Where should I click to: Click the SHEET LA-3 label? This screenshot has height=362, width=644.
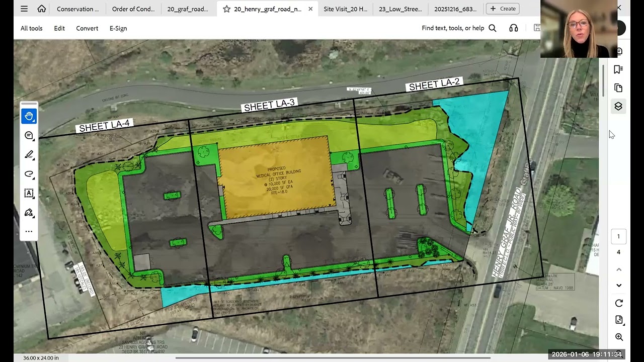pos(269,105)
